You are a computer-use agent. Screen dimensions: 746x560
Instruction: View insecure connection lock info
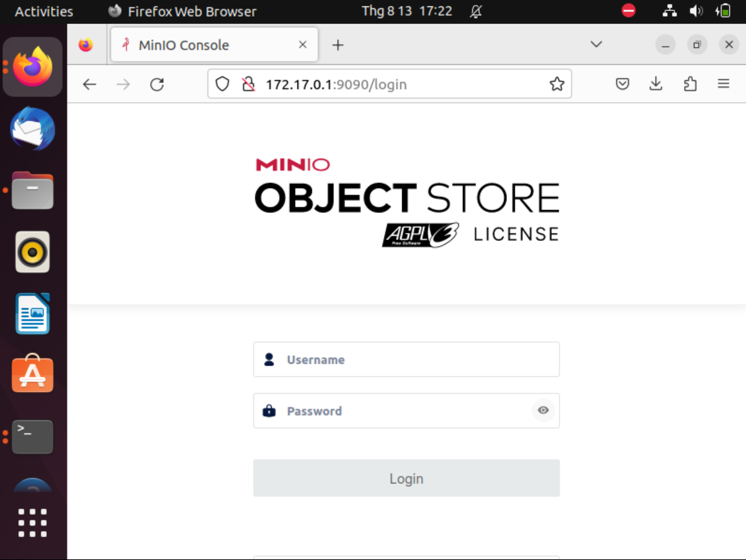[x=249, y=84]
